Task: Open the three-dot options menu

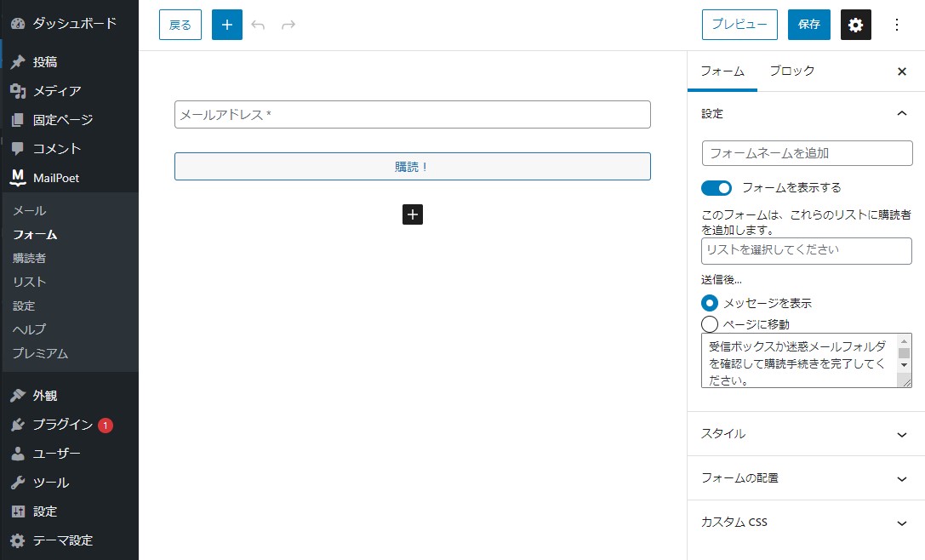Action: click(896, 25)
